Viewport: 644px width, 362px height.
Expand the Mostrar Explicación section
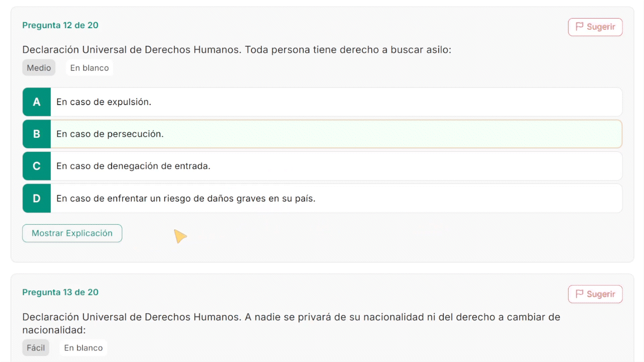[72, 233]
